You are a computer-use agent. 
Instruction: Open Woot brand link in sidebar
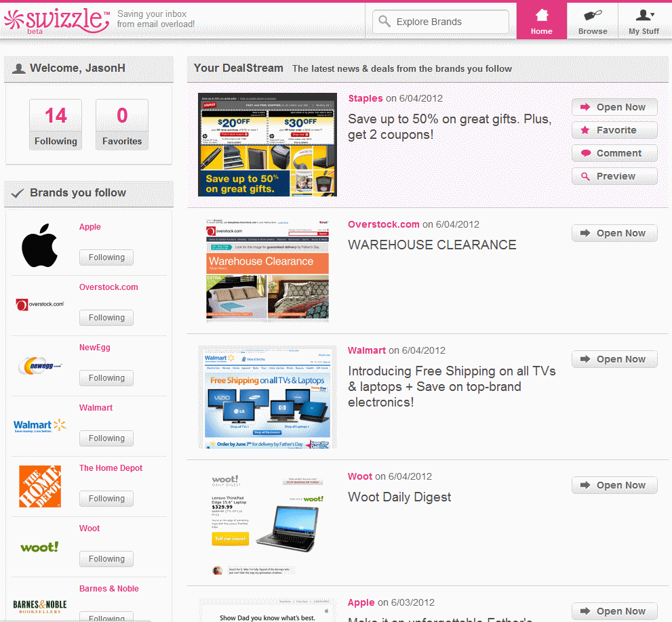click(x=89, y=528)
